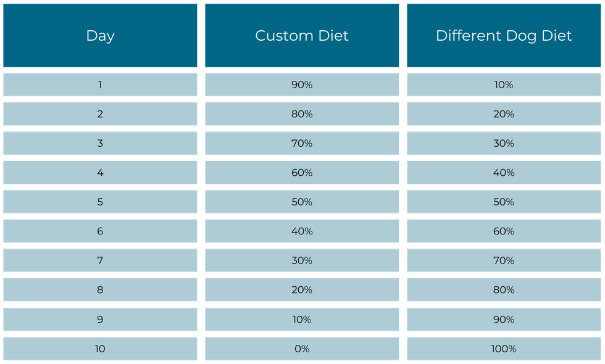605x364 pixels.
Task: Select the 50% cell under Different Dog Diet
Action: click(504, 202)
